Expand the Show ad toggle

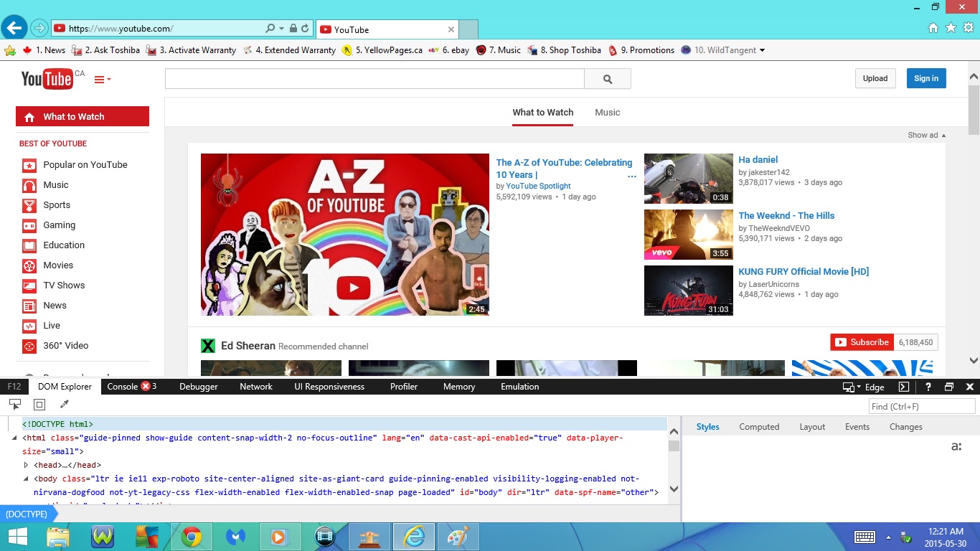point(926,135)
